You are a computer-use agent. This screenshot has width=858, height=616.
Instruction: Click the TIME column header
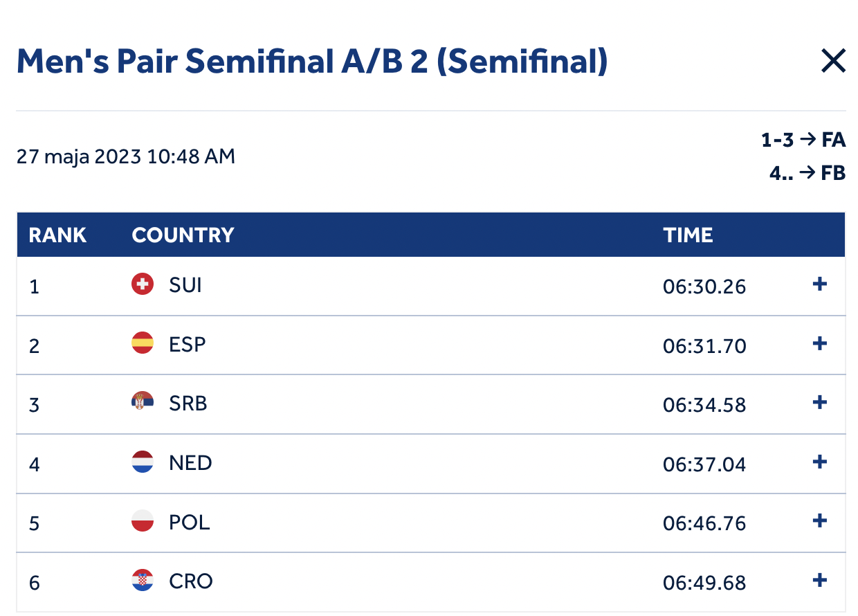688,235
